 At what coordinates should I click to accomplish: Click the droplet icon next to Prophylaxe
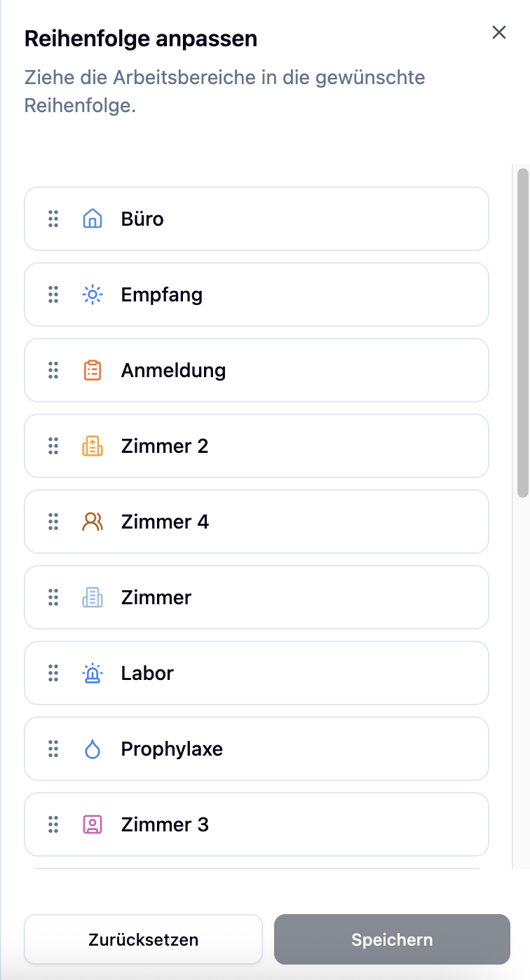point(93,749)
